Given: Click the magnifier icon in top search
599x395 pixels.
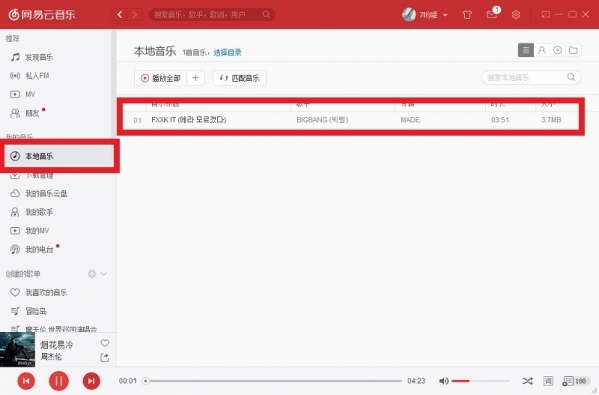Looking at the screenshot, I should click(x=266, y=15).
